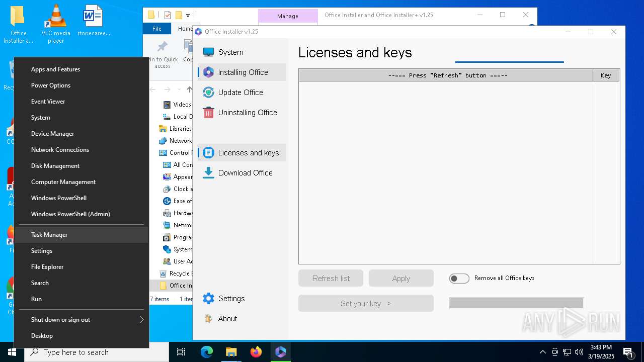
Task: Select the Uninstalling Office trash icon
Action: tap(208, 113)
